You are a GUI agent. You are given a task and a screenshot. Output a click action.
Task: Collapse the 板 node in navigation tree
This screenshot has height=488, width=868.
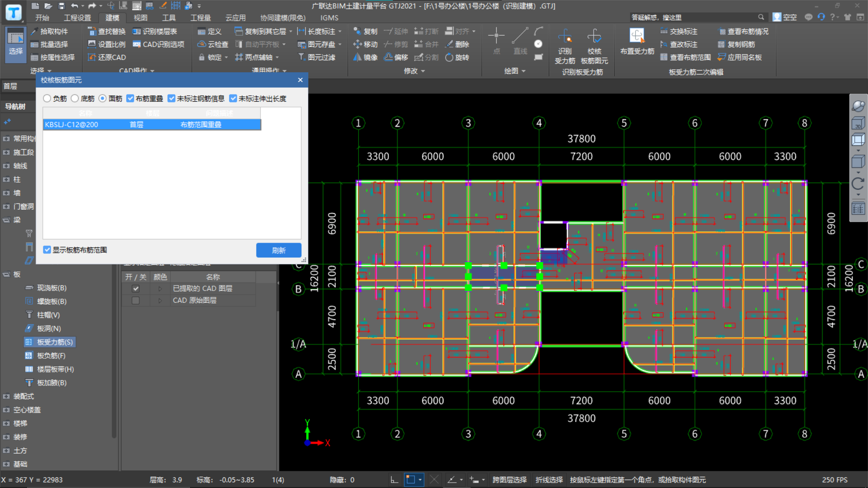pyautogui.click(x=6, y=274)
